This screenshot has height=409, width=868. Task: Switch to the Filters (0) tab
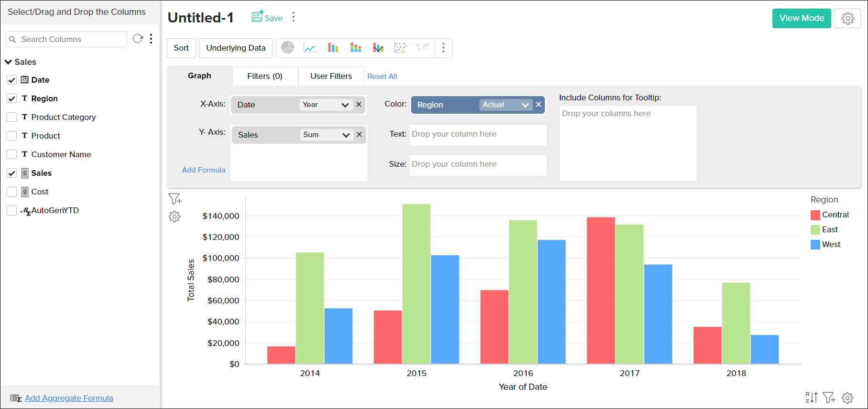click(x=265, y=76)
